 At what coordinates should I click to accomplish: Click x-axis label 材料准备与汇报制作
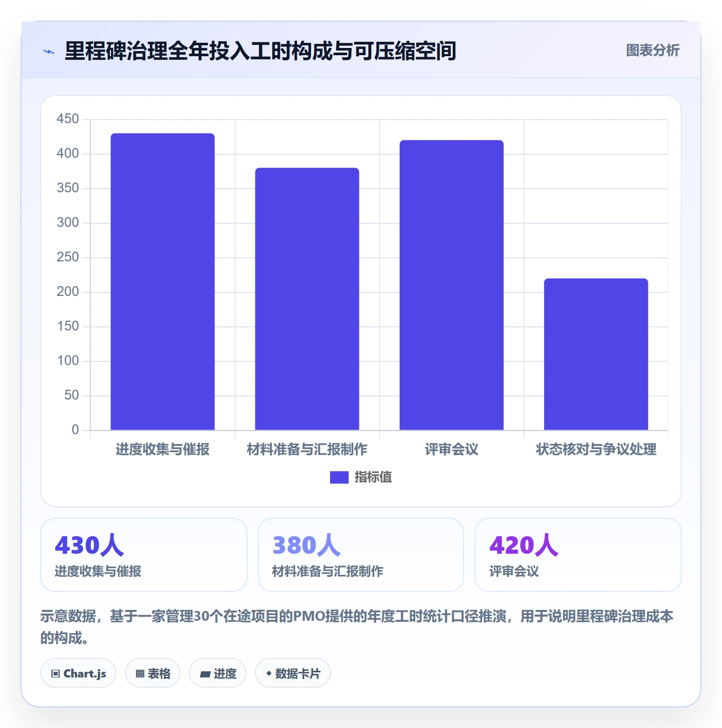tap(307, 450)
